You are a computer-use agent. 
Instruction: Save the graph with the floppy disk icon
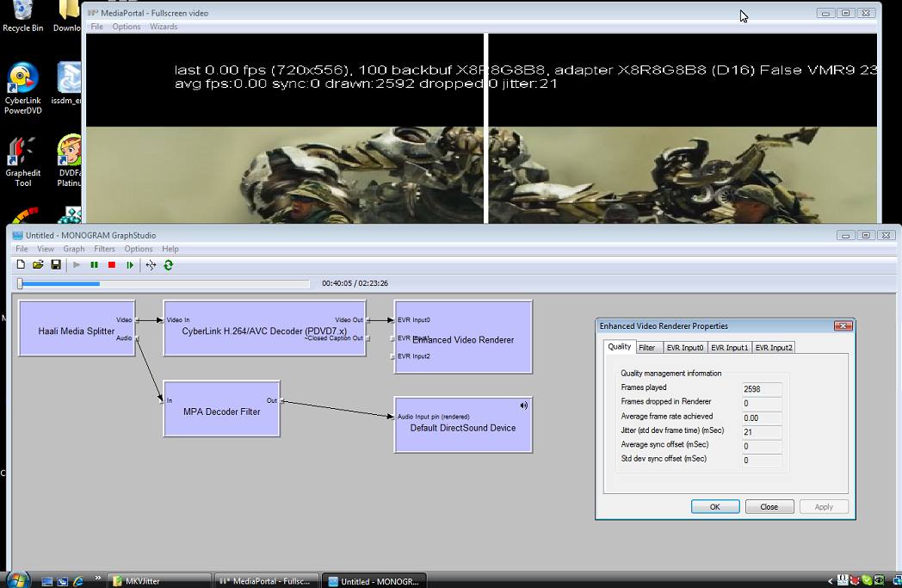pos(56,264)
